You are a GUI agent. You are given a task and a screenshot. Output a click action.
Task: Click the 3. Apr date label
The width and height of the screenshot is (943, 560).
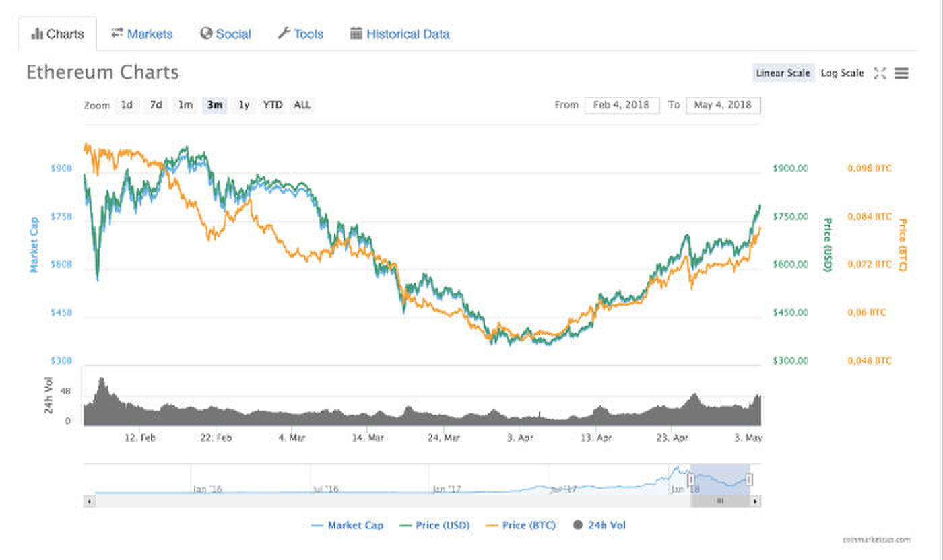(x=520, y=438)
